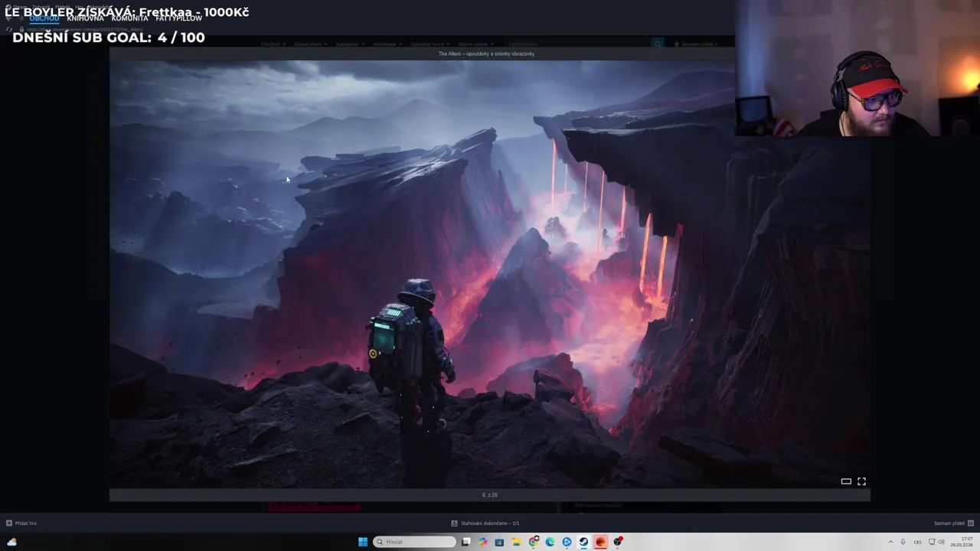Click the screenshot viewer title 'The Alters'

(x=486, y=54)
